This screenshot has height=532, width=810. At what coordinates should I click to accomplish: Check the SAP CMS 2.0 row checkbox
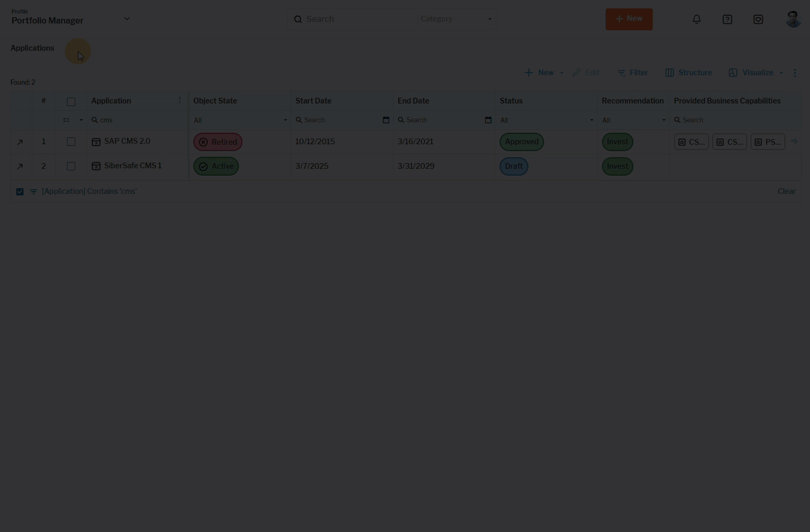point(71,142)
